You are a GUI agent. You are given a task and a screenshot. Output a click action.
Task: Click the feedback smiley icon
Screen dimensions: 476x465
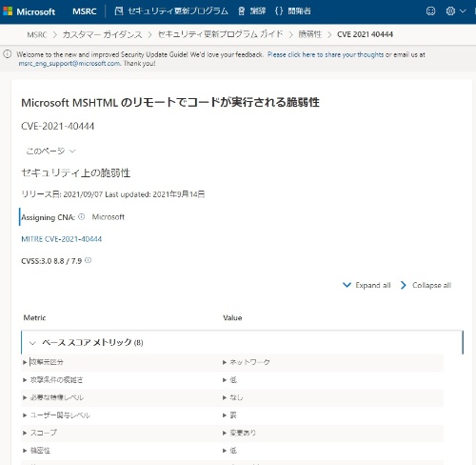tap(430, 11)
